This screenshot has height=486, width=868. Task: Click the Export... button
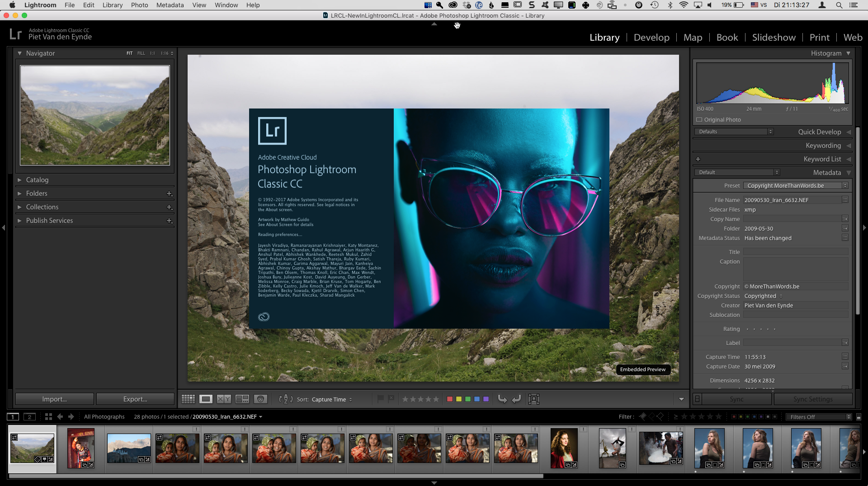pyautogui.click(x=135, y=399)
